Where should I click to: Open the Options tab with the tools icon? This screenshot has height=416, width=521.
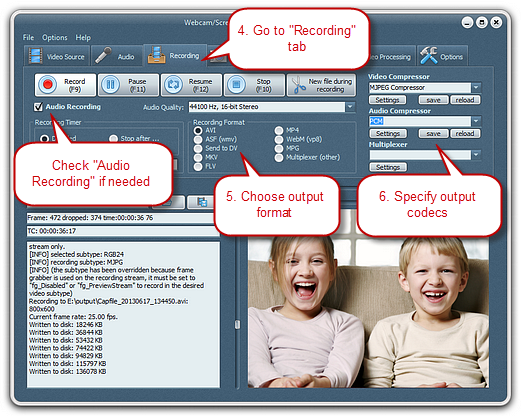[442, 56]
